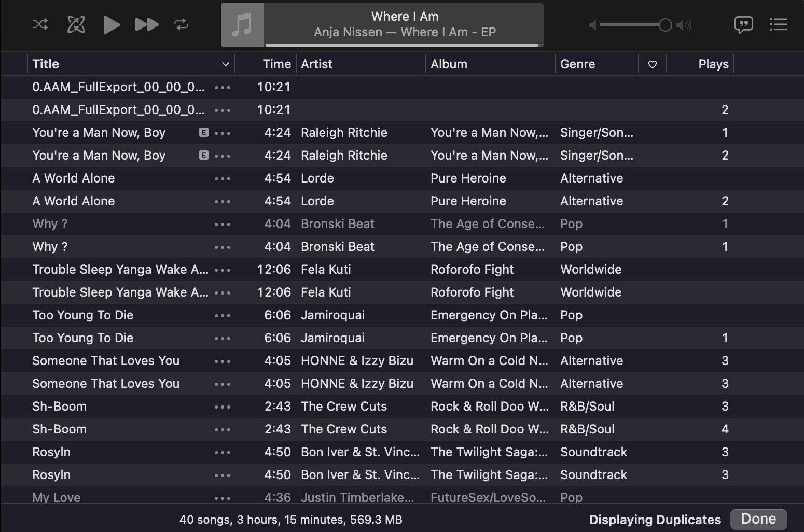Viewport: 804px width, 532px height.
Task: Select the 0.AAM_FullExport title with 2 plays
Action: (118, 110)
